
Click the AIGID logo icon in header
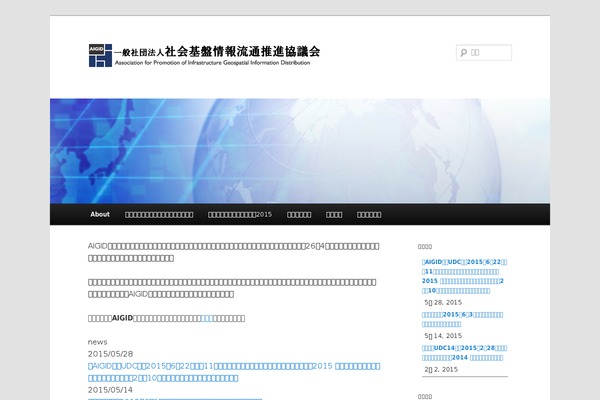[100, 56]
